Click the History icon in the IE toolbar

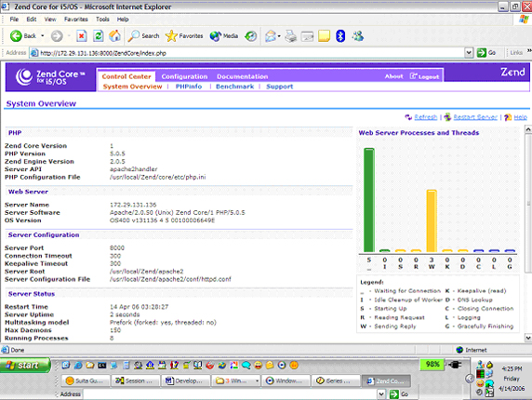(251, 36)
